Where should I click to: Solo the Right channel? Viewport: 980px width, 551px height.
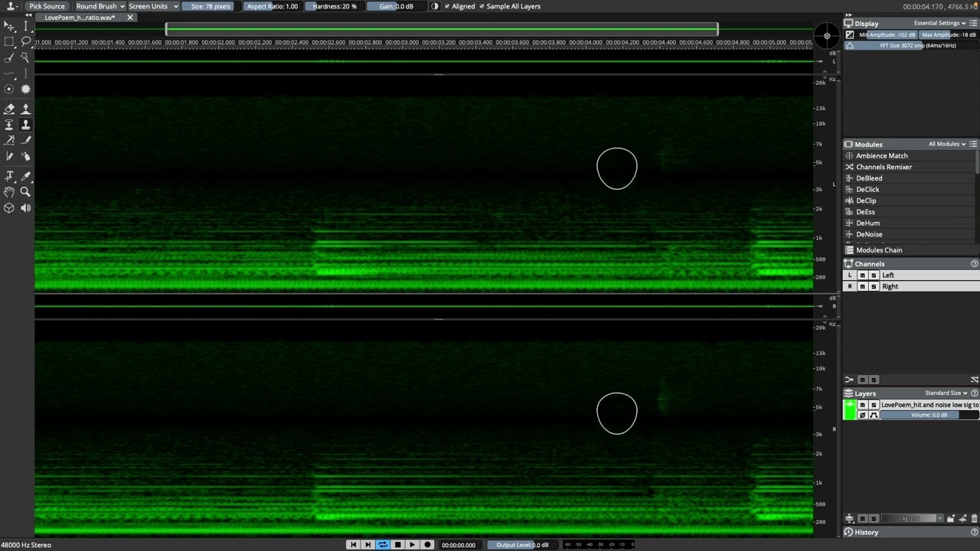click(874, 286)
